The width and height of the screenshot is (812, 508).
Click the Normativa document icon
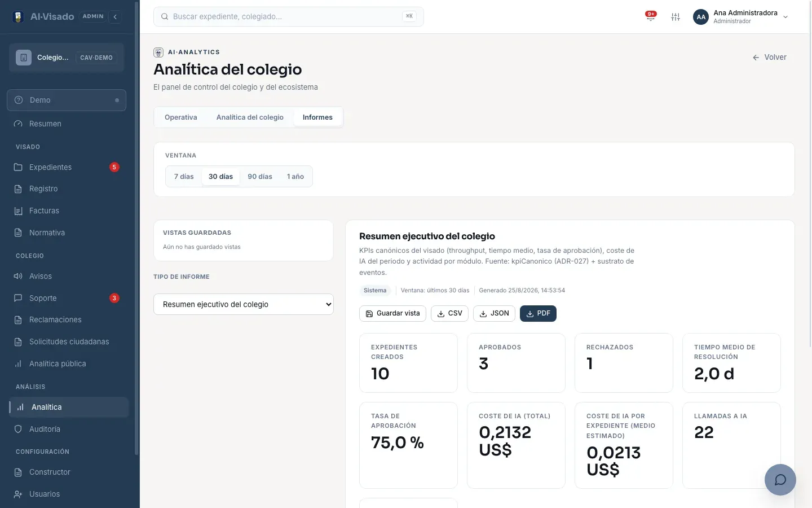click(18, 233)
